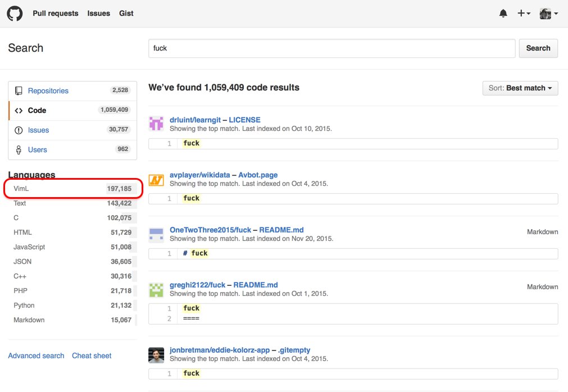Screen dimensions: 568x392
Task: Open the Sort: Best match dropdown
Action: 520,88
